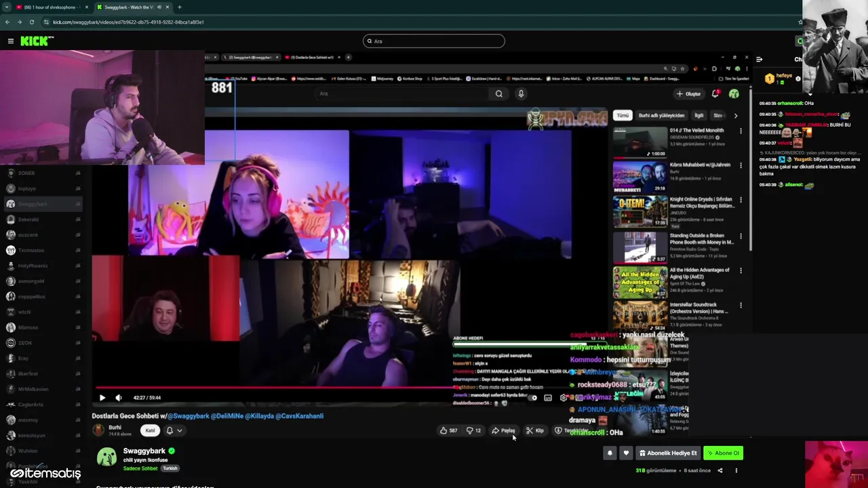This screenshot has height=488, width=868.
Task: Open the Swaggybark channel avatar
Action: 106,457
